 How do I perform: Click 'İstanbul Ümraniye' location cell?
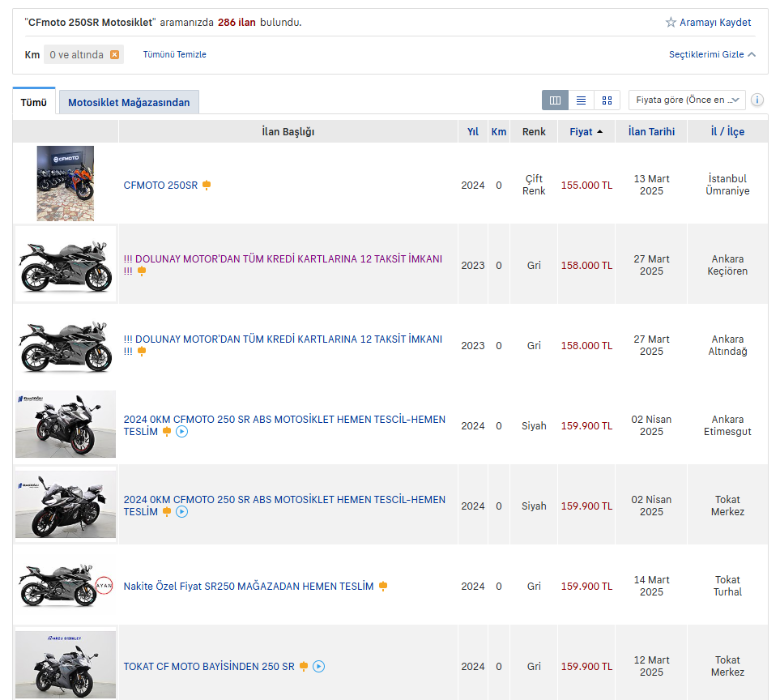727,185
